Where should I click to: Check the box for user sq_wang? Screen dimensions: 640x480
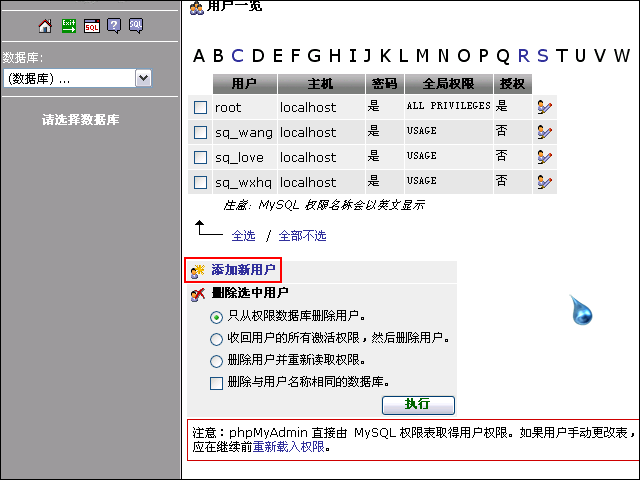pyautogui.click(x=200, y=133)
